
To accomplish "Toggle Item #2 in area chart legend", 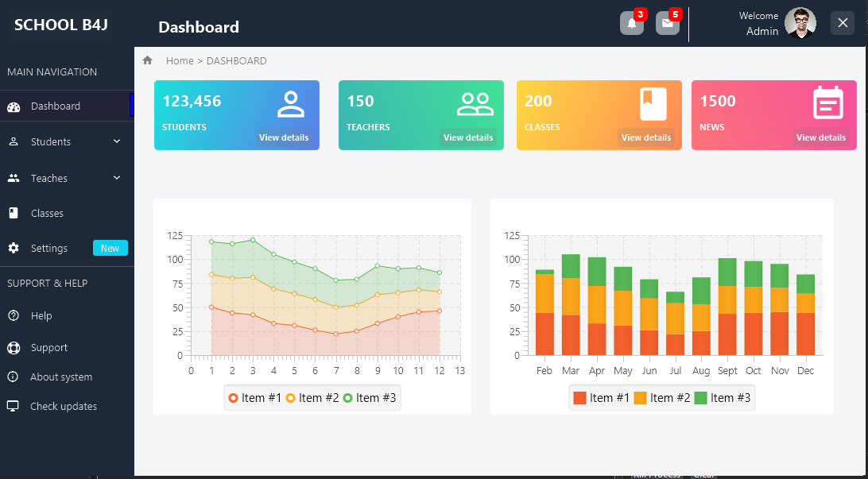I will tap(312, 398).
